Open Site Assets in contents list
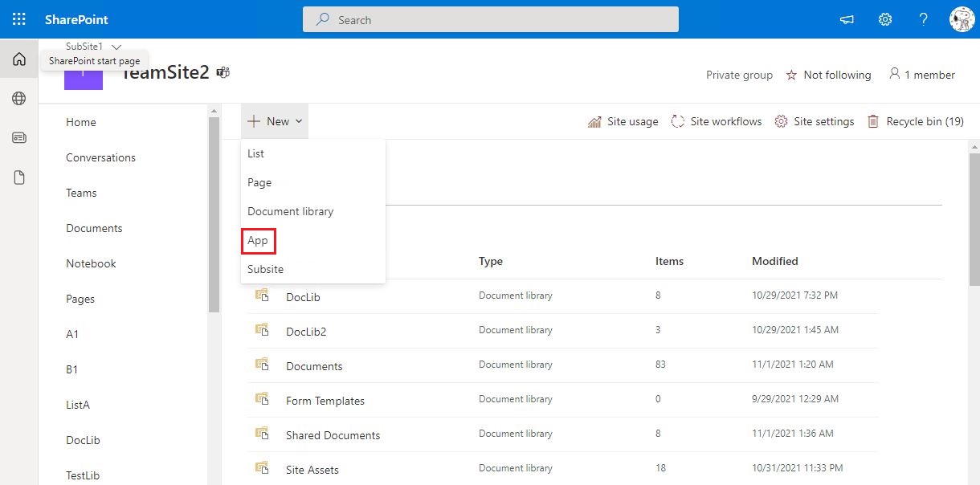The height and width of the screenshot is (485, 980). pyautogui.click(x=312, y=470)
